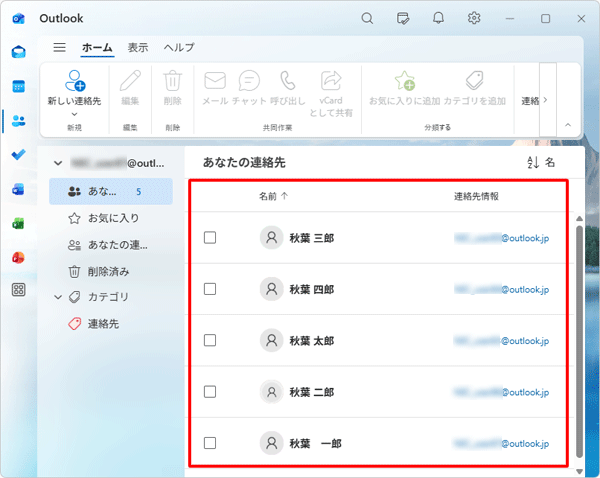Image resolution: width=600 pixels, height=478 pixels.
Task: Open settings via the gear icon
Action: [x=474, y=18]
